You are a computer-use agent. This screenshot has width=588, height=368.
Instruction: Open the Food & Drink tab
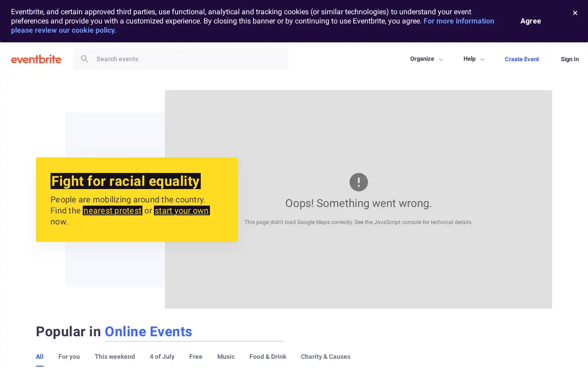[x=268, y=356]
